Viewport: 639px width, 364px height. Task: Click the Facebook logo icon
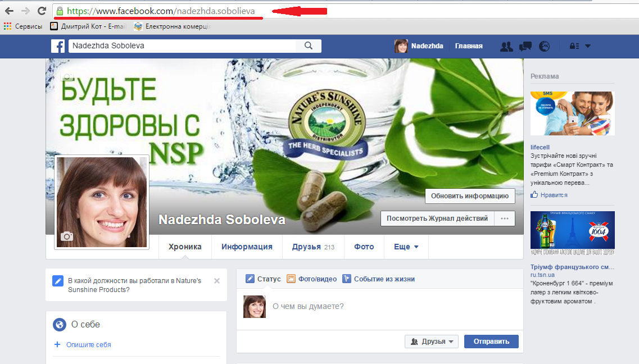[58, 46]
